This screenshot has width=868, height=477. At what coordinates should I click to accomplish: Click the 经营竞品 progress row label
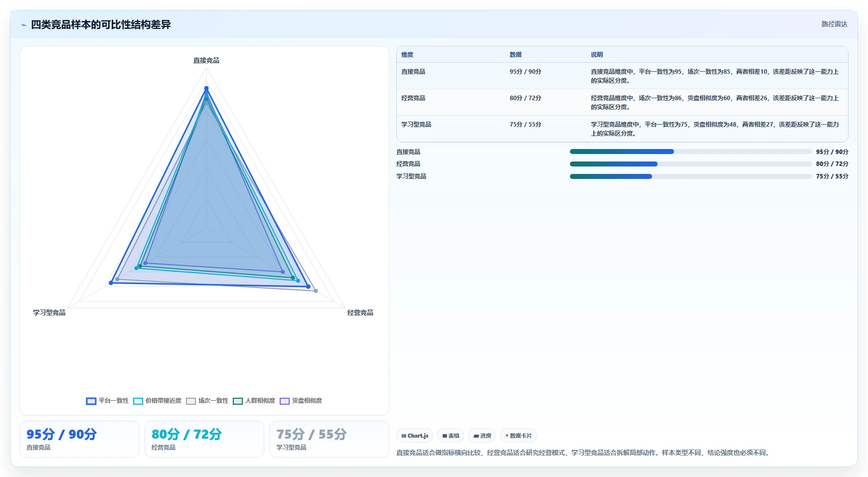tap(408, 164)
